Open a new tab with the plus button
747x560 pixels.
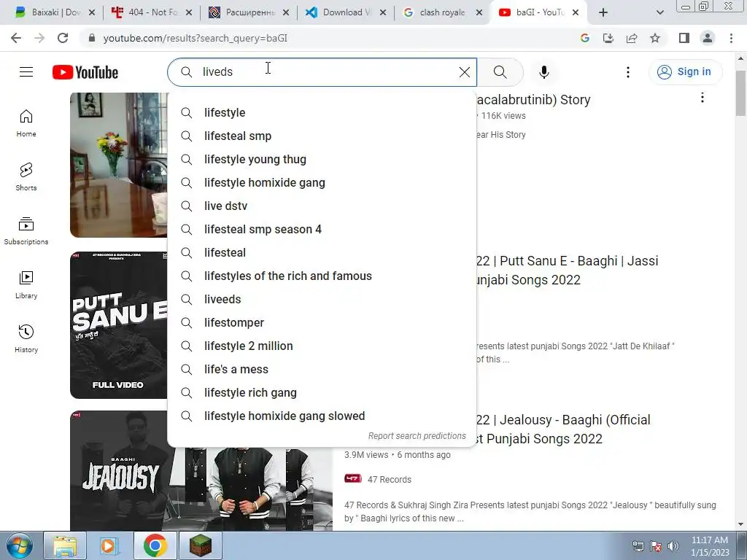point(603,12)
